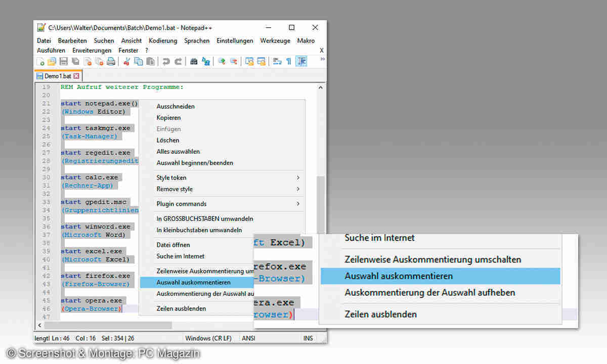The image size is (607, 364).
Task: Toggle the Show All Characters pilcrow icon
Action: (289, 62)
